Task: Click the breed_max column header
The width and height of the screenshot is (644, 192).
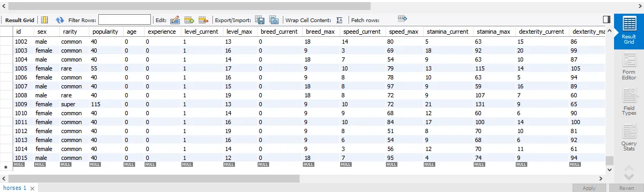Action: click(x=321, y=32)
